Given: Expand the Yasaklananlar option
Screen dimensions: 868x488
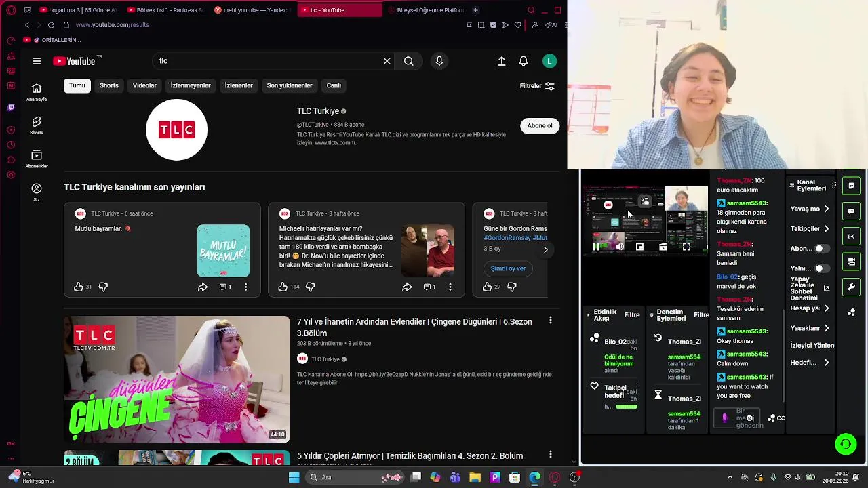Looking at the screenshot, I should 810,328.
